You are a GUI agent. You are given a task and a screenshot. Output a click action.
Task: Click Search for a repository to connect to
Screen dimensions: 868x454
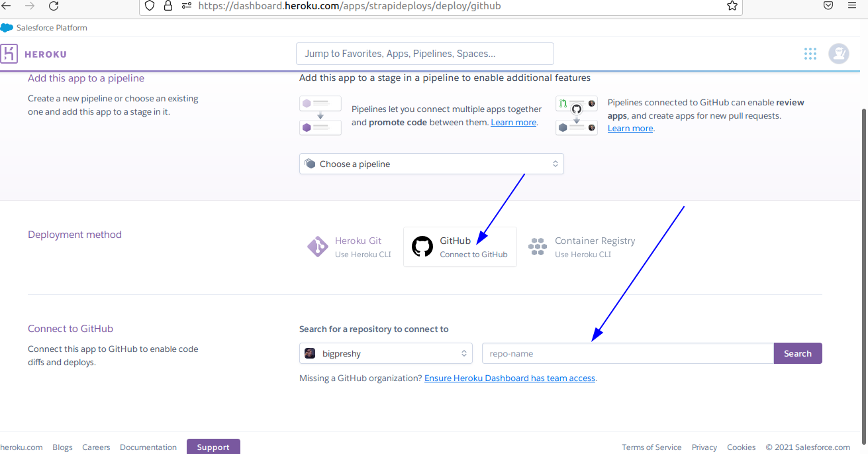click(374, 329)
